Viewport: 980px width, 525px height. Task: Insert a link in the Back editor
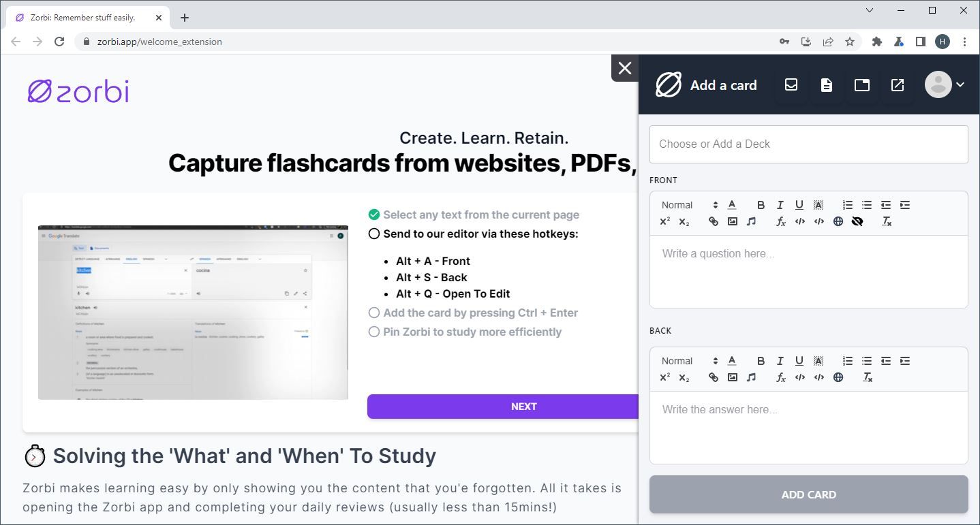pyautogui.click(x=714, y=377)
